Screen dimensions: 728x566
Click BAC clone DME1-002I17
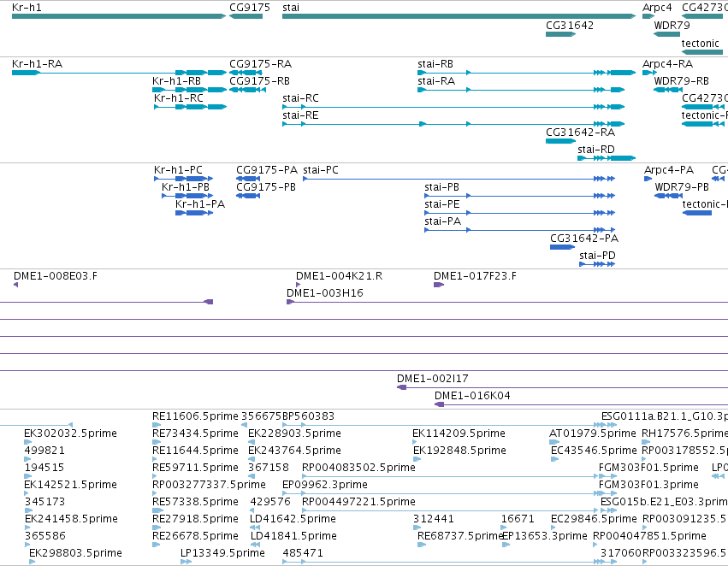pyautogui.click(x=562, y=387)
